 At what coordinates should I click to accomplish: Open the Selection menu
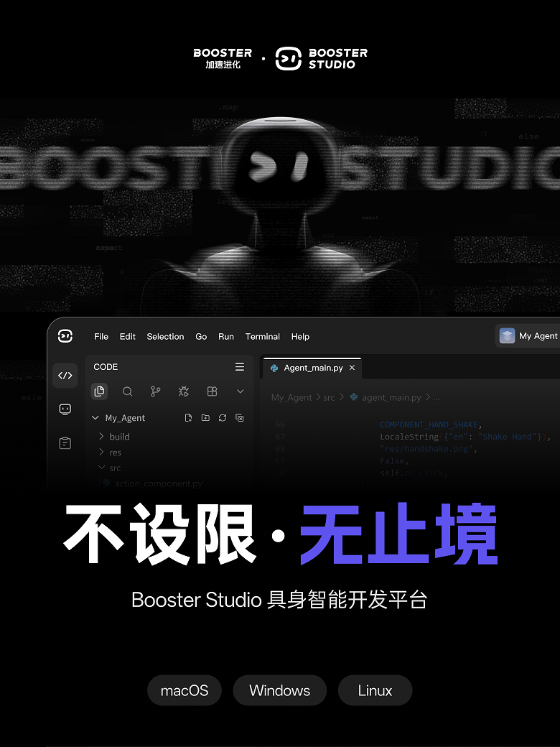click(165, 336)
